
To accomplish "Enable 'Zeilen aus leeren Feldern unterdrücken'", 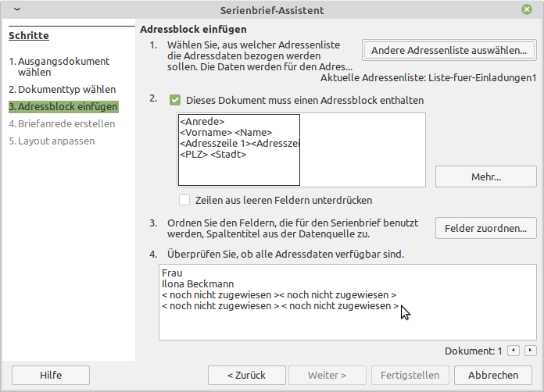I will click(x=184, y=200).
